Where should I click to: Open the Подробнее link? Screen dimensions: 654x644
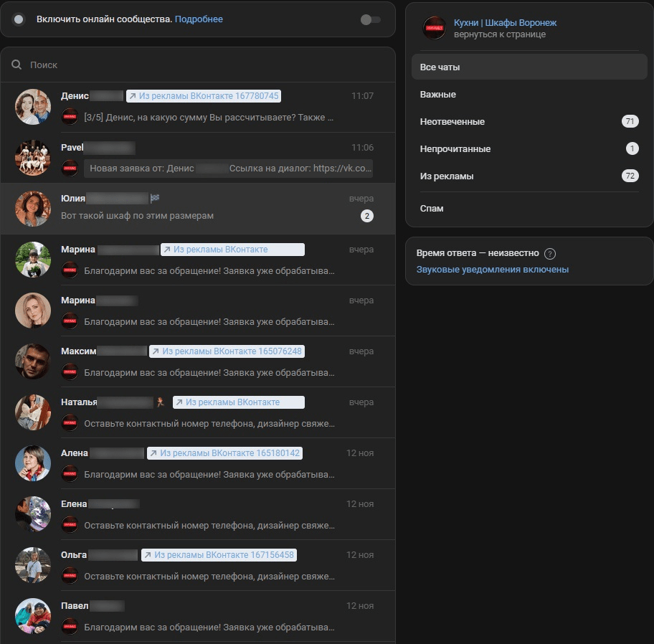click(x=199, y=19)
